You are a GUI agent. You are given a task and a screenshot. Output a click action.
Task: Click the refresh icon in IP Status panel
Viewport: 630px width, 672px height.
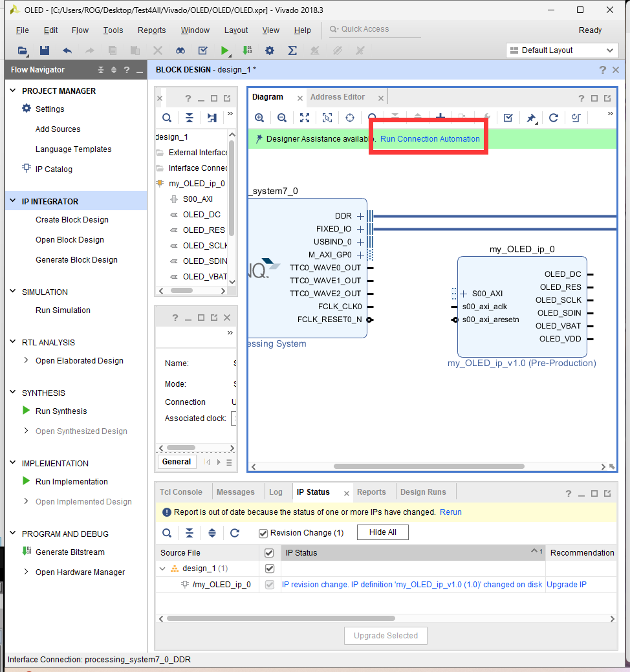234,533
